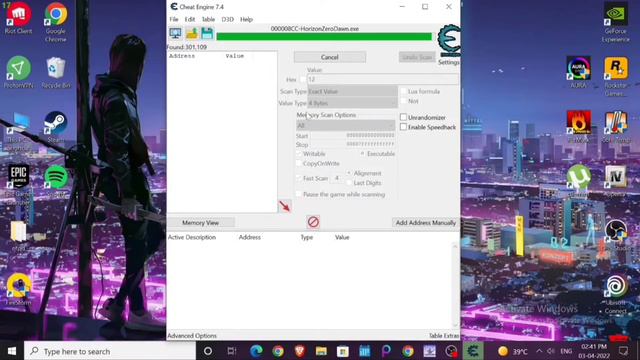Open the Memory Scan Options All dropdown
The width and height of the screenshot is (640, 360).
345,125
